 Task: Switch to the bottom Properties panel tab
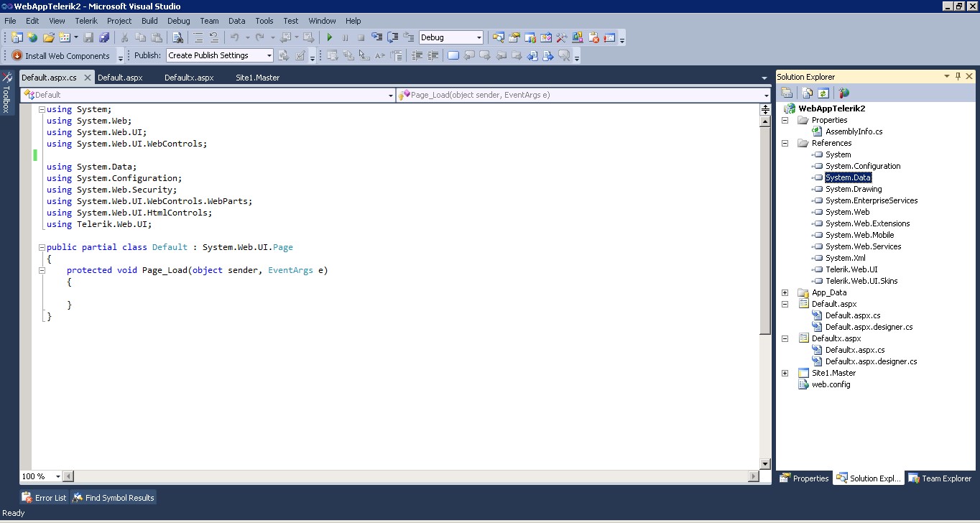click(x=804, y=478)
